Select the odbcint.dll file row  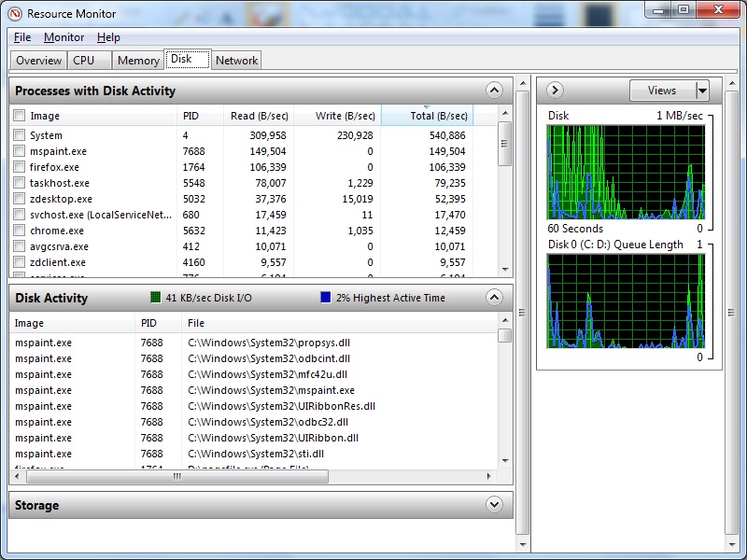click(x=253, y=358)
